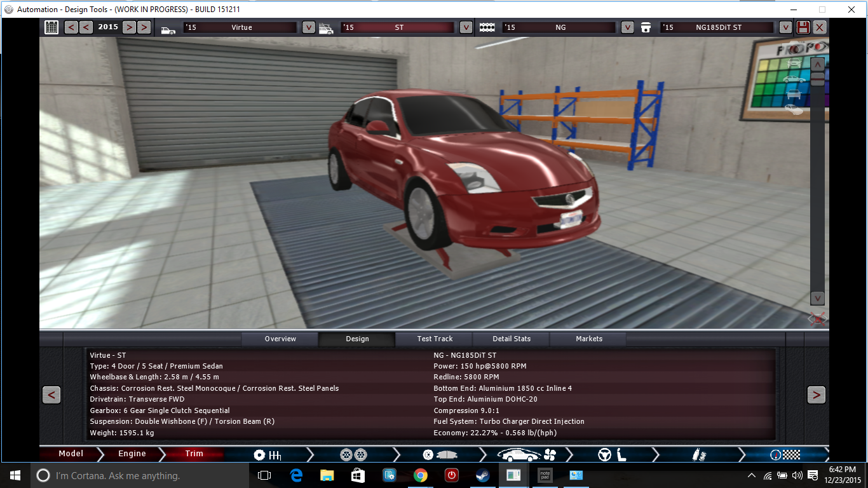Expand the ST trim dropdown
Screen dimensions: 868x488
[466, 27]
